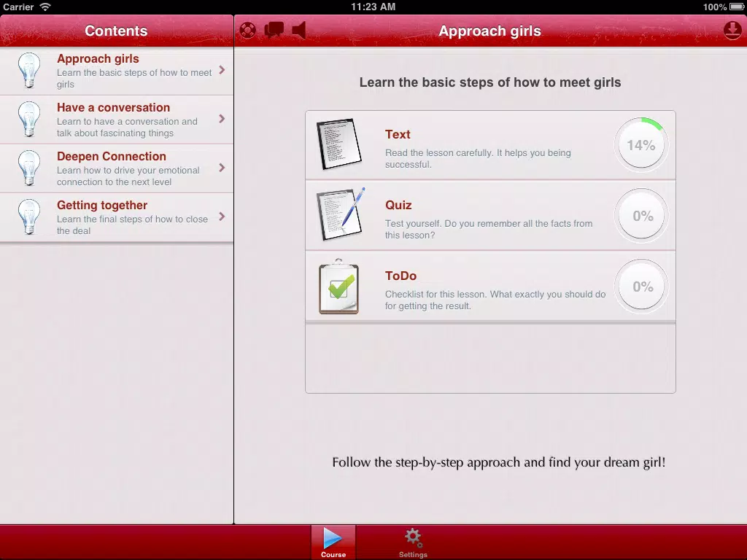This screenshot has width=747, height=560.
Task: Click 'Learn the final steps of how to close' subtitle
Action: (x=133, y=225)
